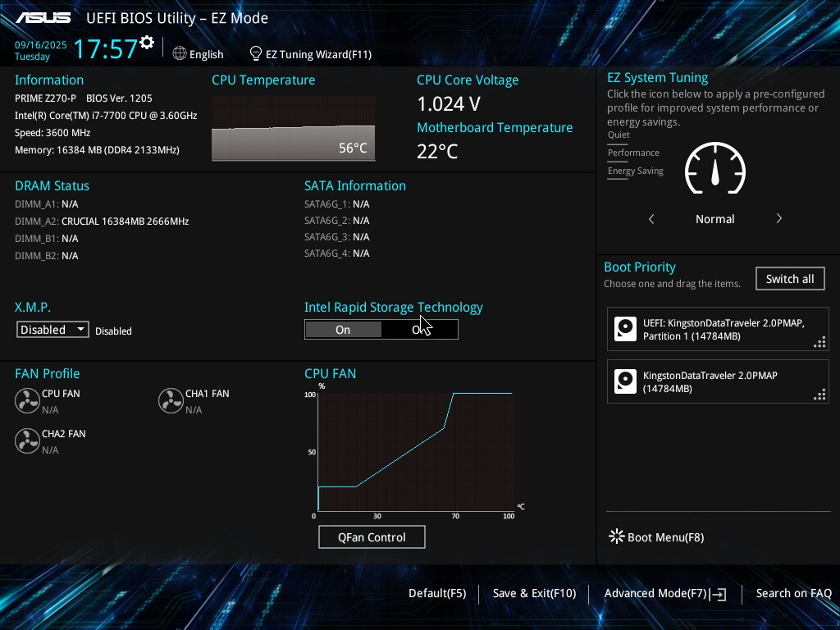The image size is (840, 630).
Task: Click the 17:57 clock display
Action: pyautogui.click(x=106, y=48)
